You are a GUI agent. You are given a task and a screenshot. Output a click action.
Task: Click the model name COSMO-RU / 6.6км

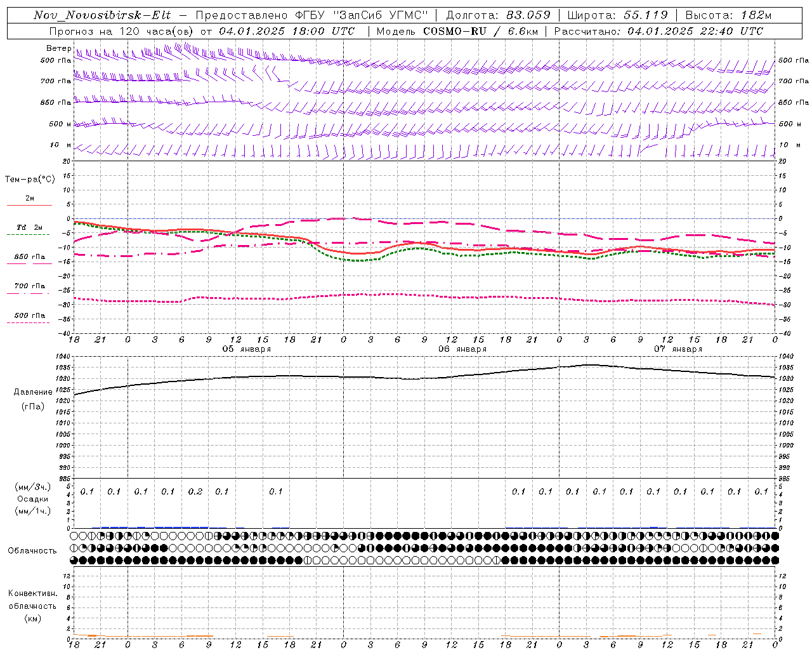coord(480,31)
